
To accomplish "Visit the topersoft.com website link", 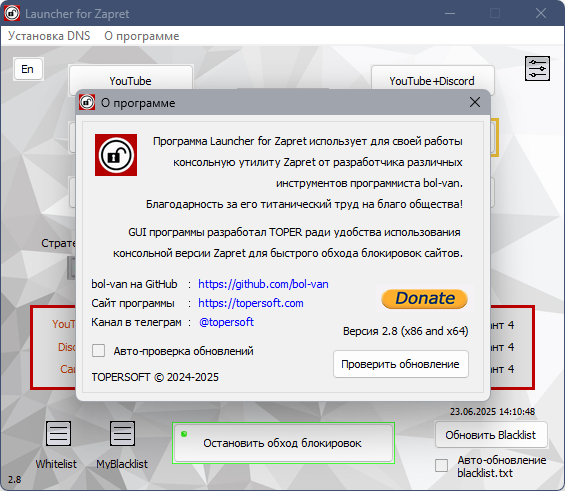I will pyautogui.click(x=250, y=303).
